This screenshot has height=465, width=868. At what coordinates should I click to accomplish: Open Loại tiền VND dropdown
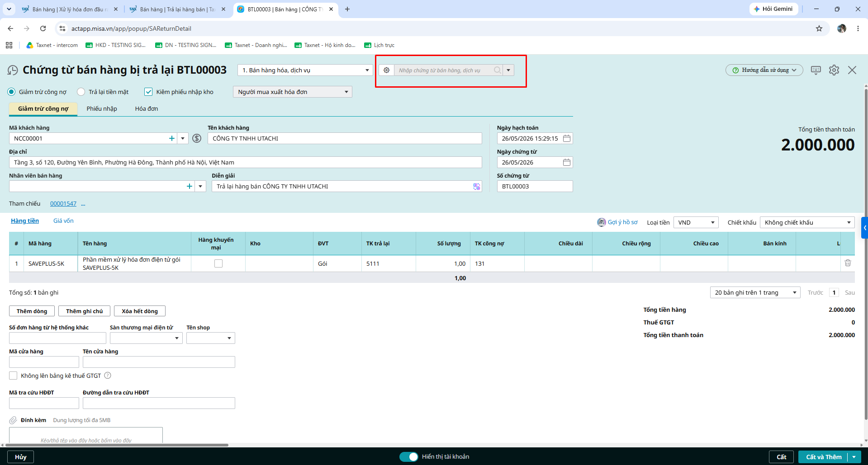(696, 222)
